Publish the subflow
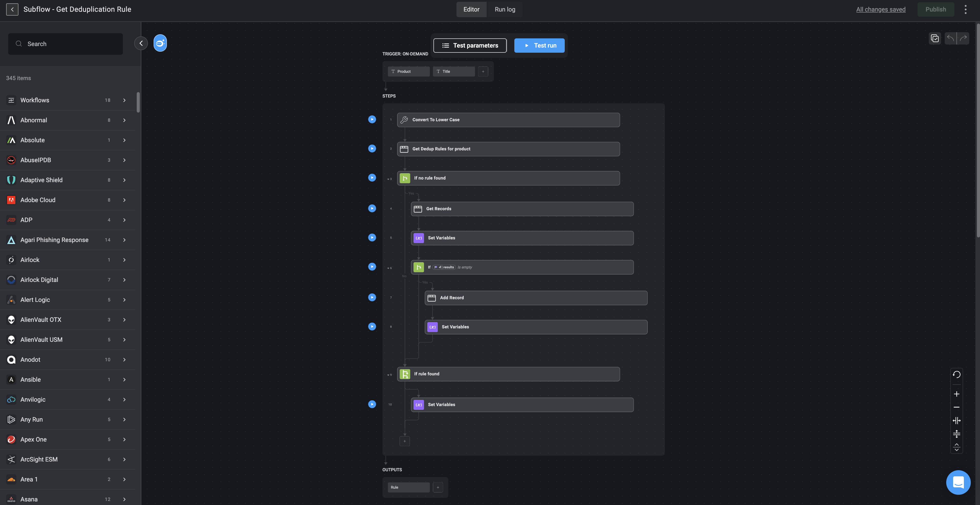Screen dimensions: 980x505 point(935,9)
